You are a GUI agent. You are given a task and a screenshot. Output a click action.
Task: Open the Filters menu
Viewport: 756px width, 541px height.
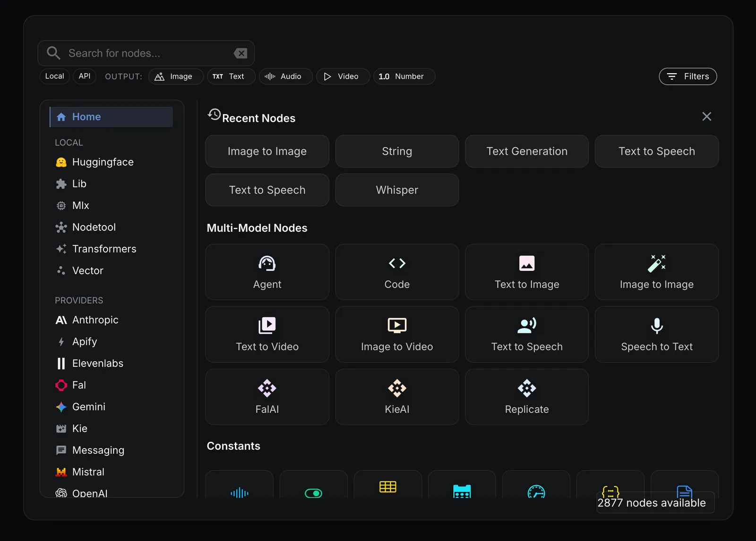[688, 76]
